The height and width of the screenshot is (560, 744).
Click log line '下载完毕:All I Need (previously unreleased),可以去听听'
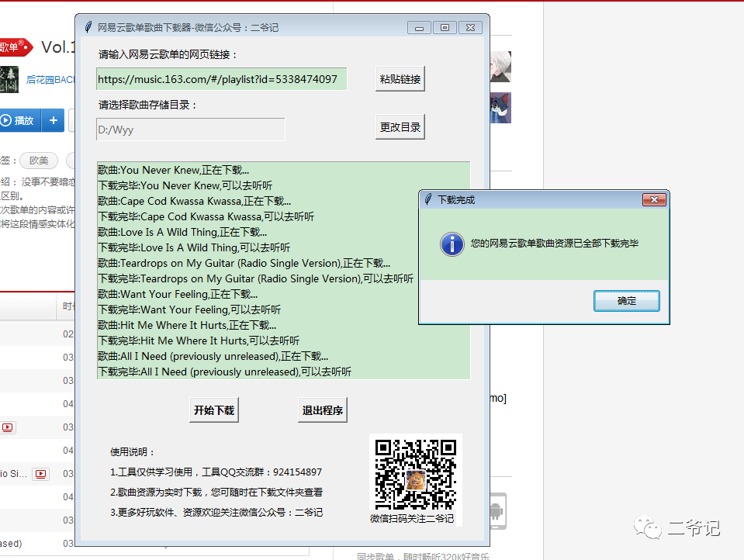[224, 372]
